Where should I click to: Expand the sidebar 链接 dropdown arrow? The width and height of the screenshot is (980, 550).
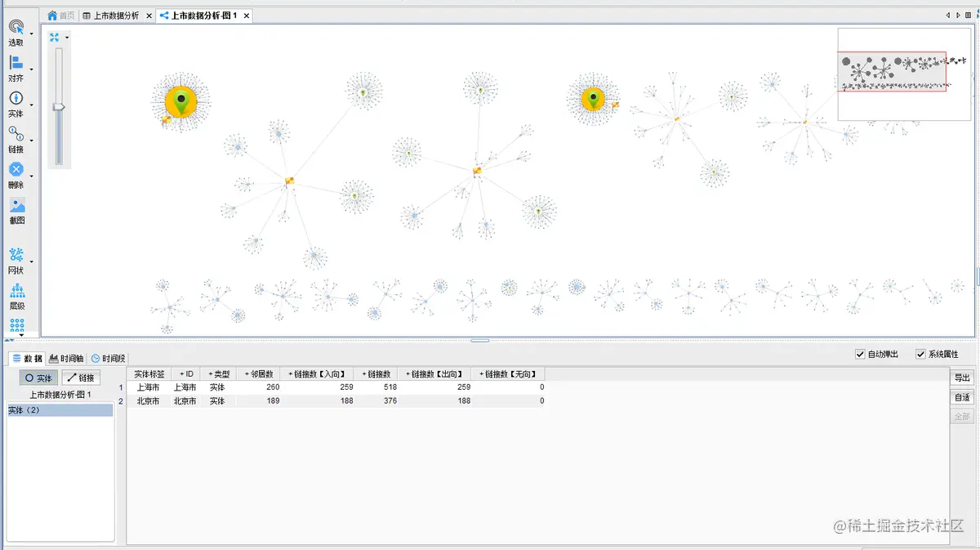[x=32, y=141]
